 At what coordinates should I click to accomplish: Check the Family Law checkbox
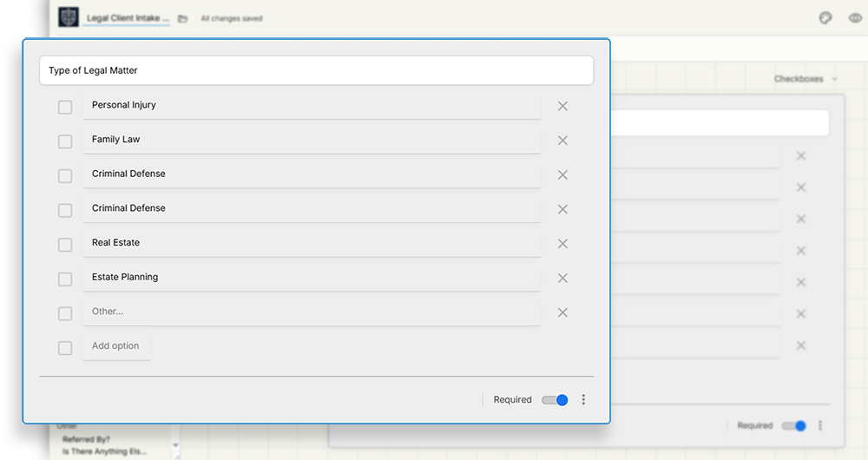pyautogui.click(x=65, y=141)
